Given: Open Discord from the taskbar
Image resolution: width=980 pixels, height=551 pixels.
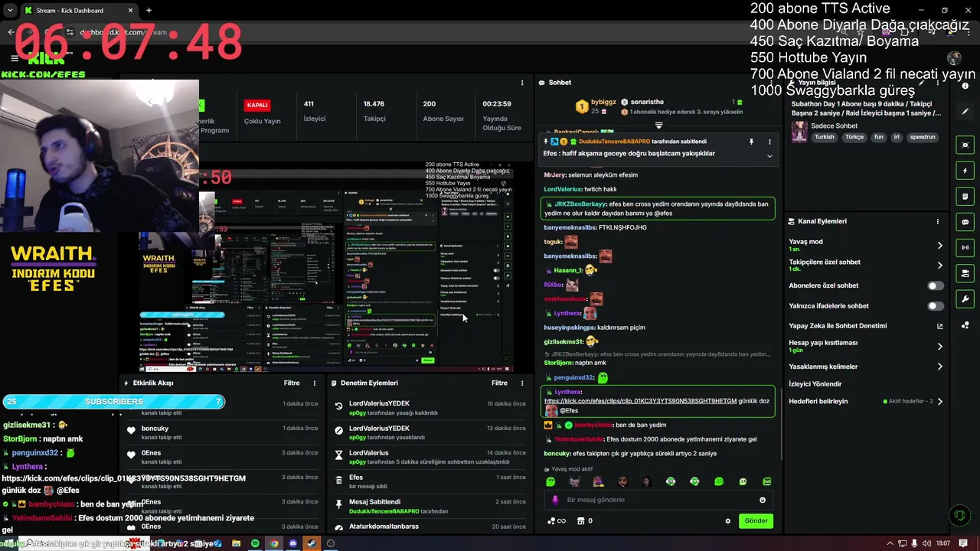Looking at the screenshot, I should pyautogui.click(x=292, y=543).
